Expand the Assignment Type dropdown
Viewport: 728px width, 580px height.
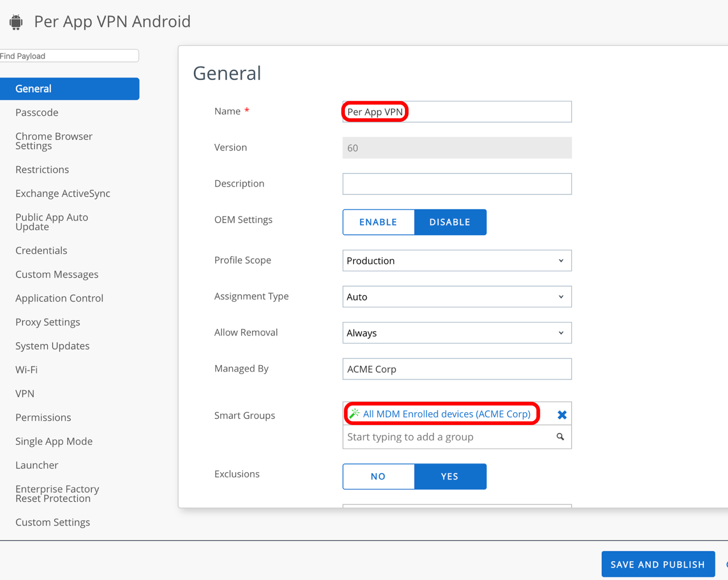tap(456, 297)
